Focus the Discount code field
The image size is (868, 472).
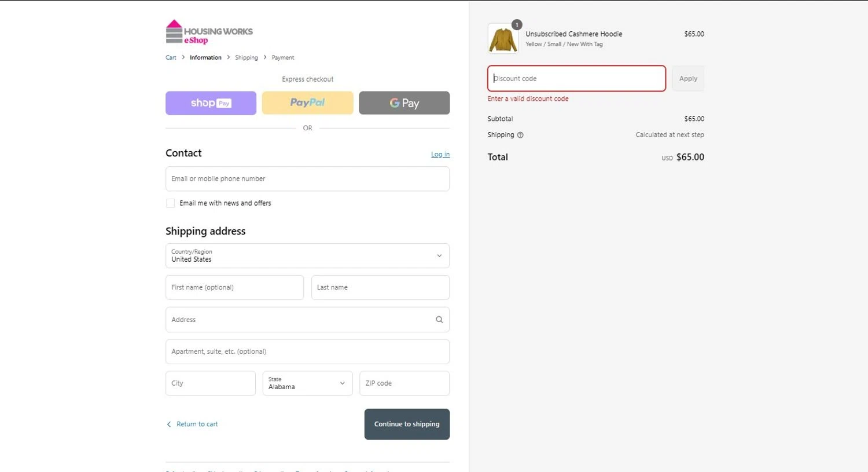576,78
